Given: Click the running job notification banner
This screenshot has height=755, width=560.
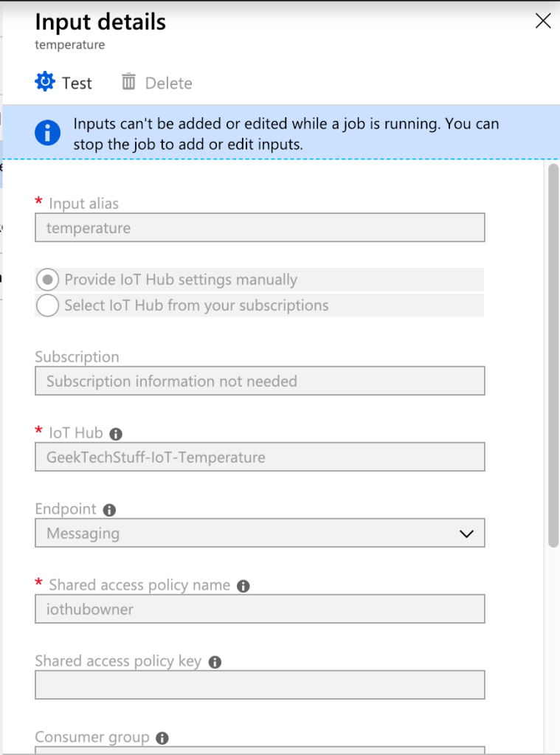Looking at the screenshot, I should click(x=280, y=133).
